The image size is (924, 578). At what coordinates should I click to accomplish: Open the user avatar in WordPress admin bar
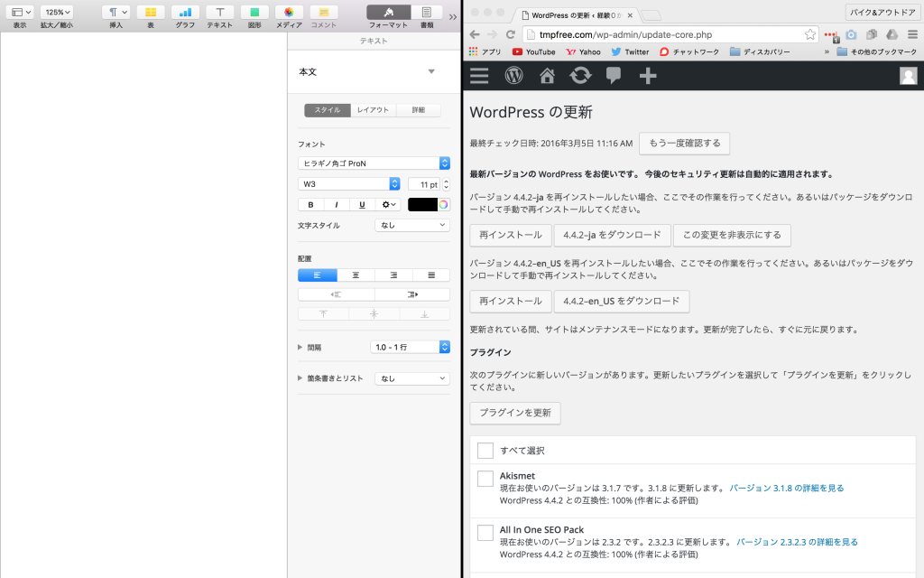click(x=908, y=76)
